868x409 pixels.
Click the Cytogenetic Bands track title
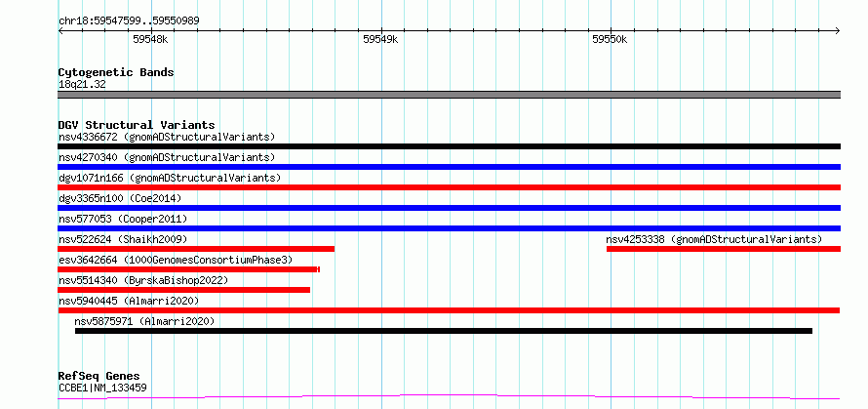tap(116, 72)
